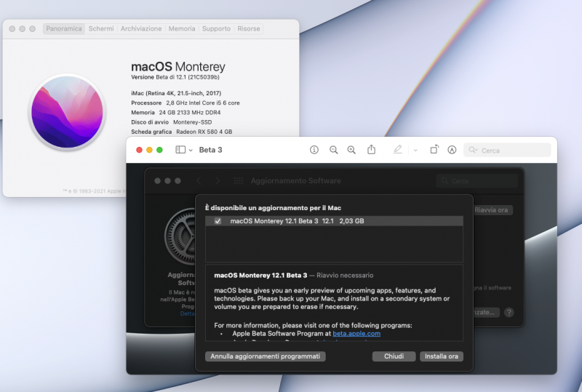Click the Beta 3 window title

(210, 150)
